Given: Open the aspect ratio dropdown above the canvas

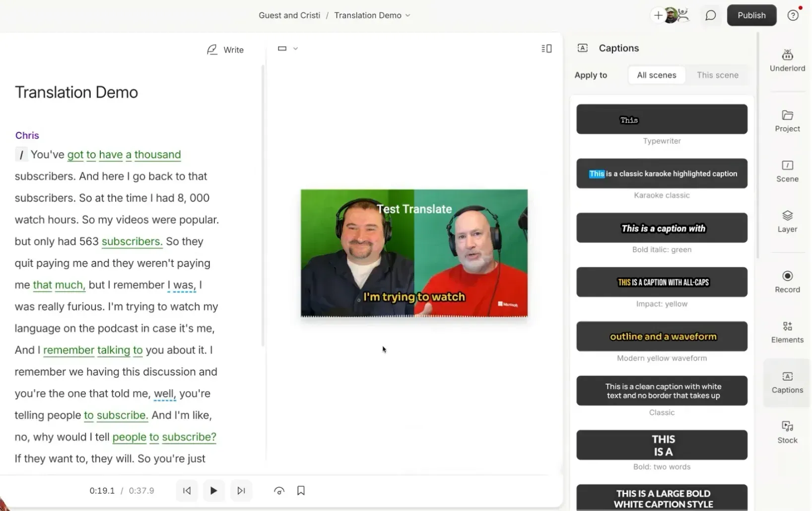Looking at the screenshot, I should click(x=287, y=48).
